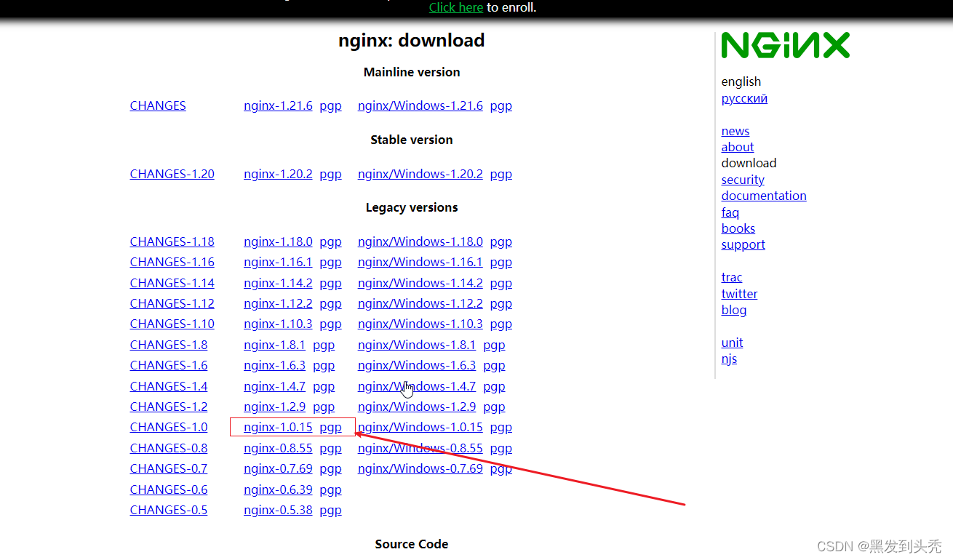Open CHANGES-0.5 link
This screenshot has height=560, width=953.
pyautogui.click(x=169, y=510)
